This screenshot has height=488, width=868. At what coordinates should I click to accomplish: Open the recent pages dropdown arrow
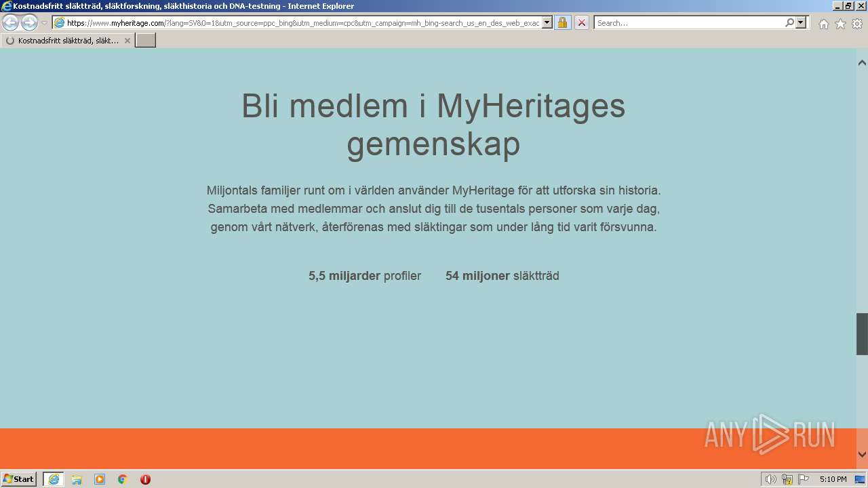[x=45, y=23]
